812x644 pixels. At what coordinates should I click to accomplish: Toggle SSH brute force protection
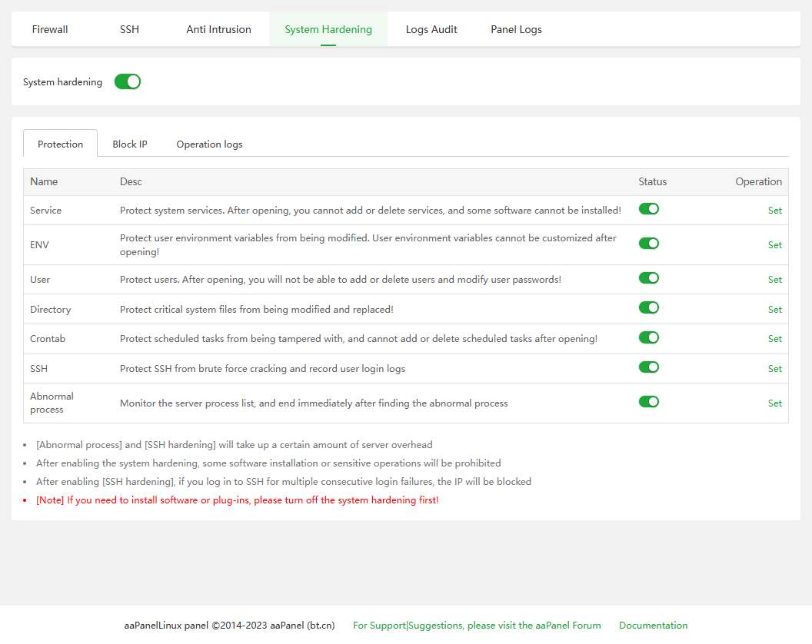tap(648, 367)
